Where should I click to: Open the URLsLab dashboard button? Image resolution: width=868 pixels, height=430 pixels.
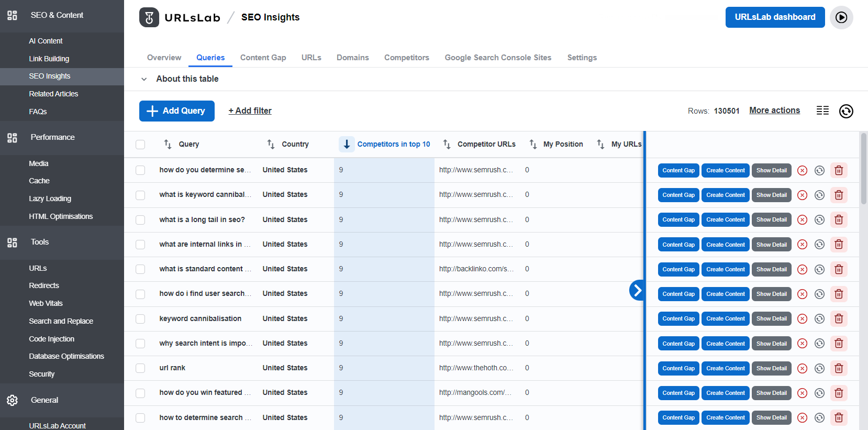tap(775, 17)
